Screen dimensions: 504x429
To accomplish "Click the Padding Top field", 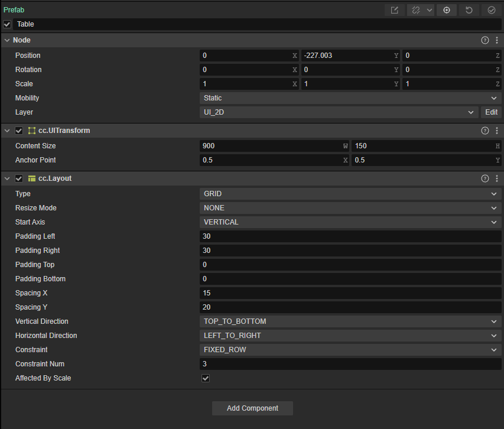I will click(x=350, y=265).
